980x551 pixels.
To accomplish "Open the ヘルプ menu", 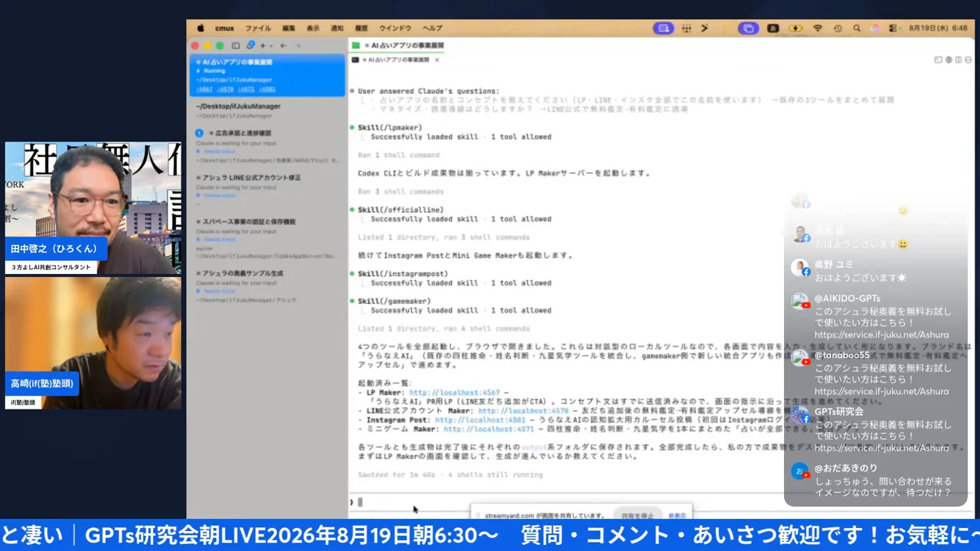I will coord(432,28).
